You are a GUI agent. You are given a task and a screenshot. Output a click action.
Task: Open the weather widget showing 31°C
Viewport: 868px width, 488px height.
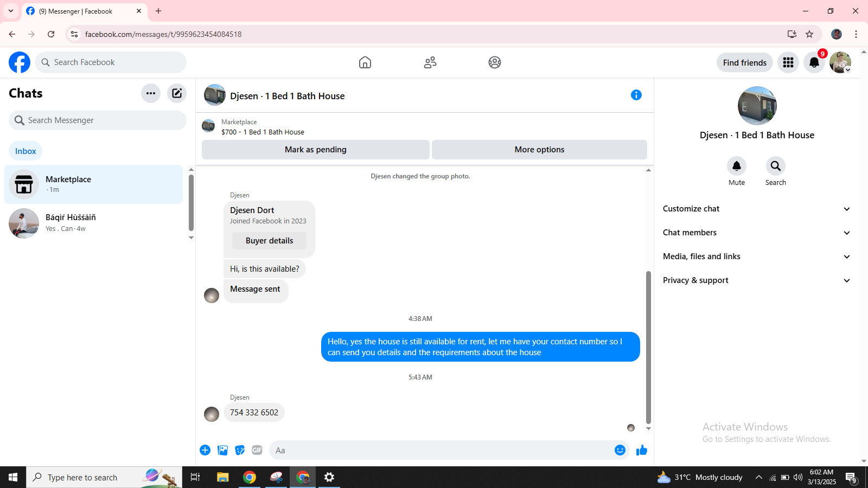click(x=700, y=477)
